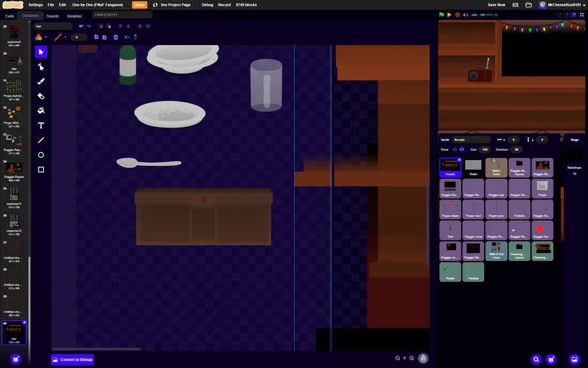Screen dimensions: 588x368
Task: Open the outline color dropdown
Action: pos(65,37)
